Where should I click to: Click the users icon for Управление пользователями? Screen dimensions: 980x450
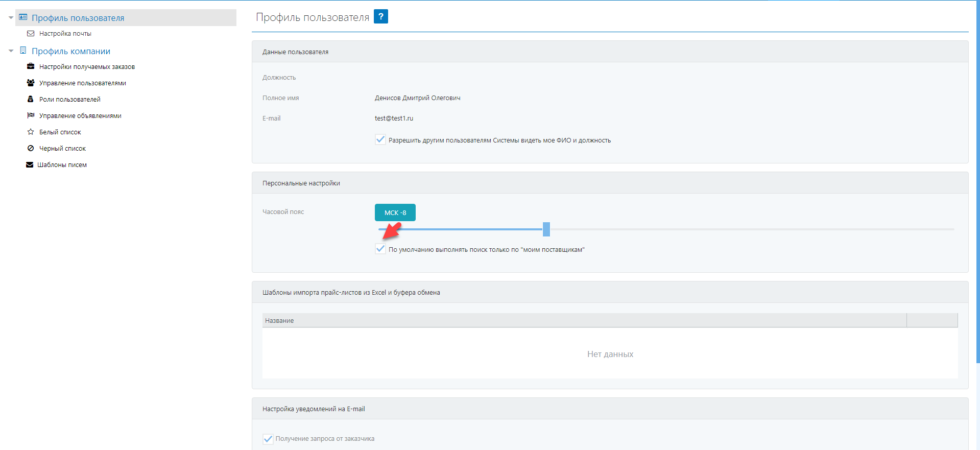coord(31,83)
